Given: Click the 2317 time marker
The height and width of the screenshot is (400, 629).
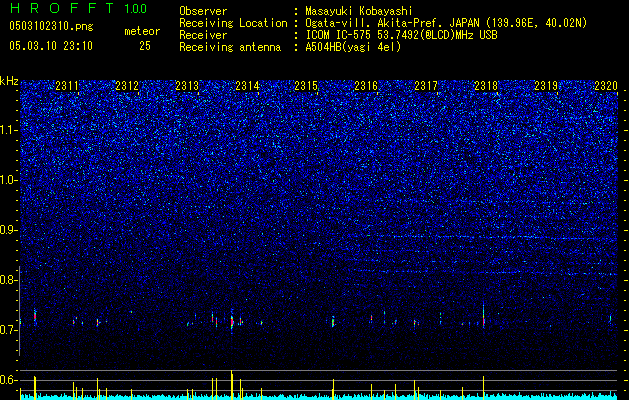Looking at the screenshot, I should [426, 86].
